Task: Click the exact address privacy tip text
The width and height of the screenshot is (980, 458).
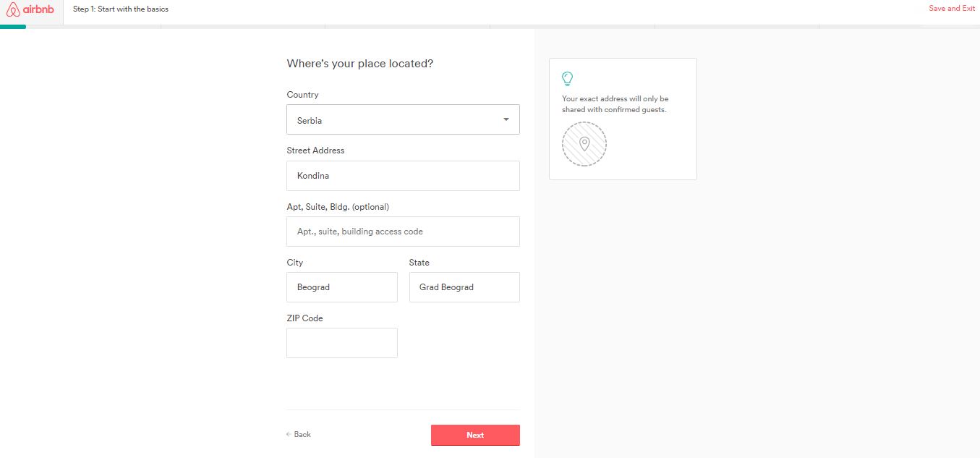Action: click(x=615, y=104)
